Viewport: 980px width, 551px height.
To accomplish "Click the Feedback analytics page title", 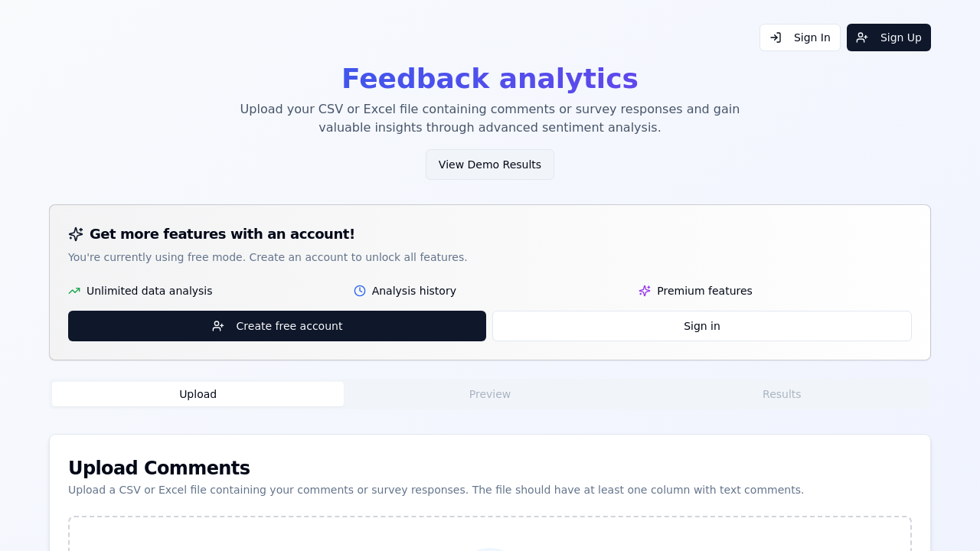I will tap(490, 78).
